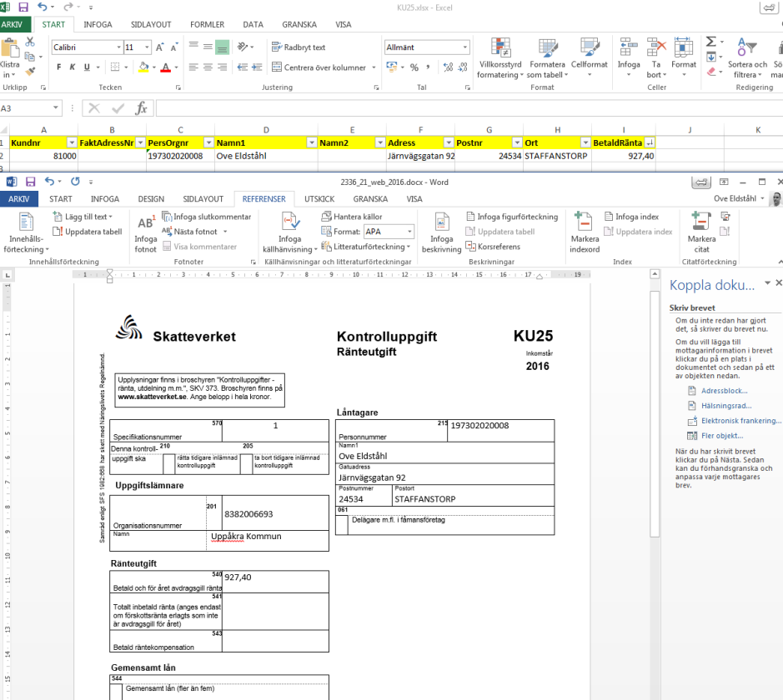This screenshot has height=700, width=783.
Task: Decrease font size in Excel ribbon
Action: [173, 47]
